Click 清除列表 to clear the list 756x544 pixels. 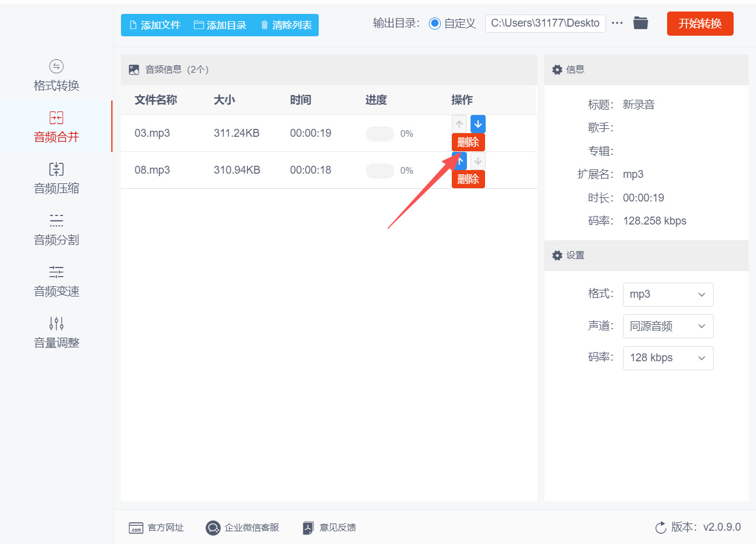[x=286, y=25]
